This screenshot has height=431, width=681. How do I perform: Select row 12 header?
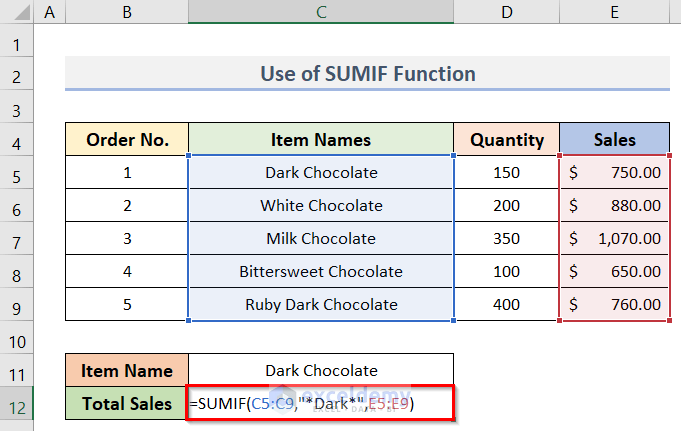click(x=17, y=403)
